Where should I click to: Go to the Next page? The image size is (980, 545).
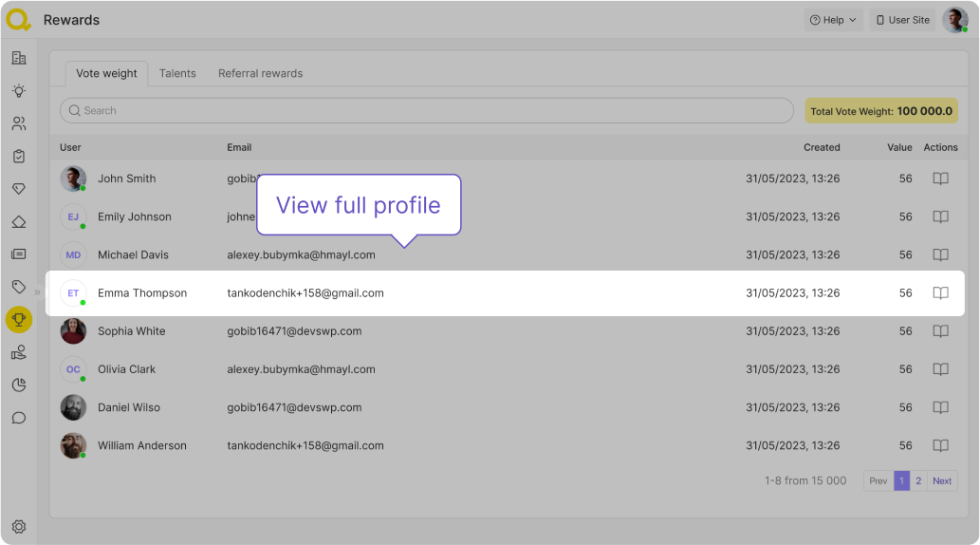point(941,480)
